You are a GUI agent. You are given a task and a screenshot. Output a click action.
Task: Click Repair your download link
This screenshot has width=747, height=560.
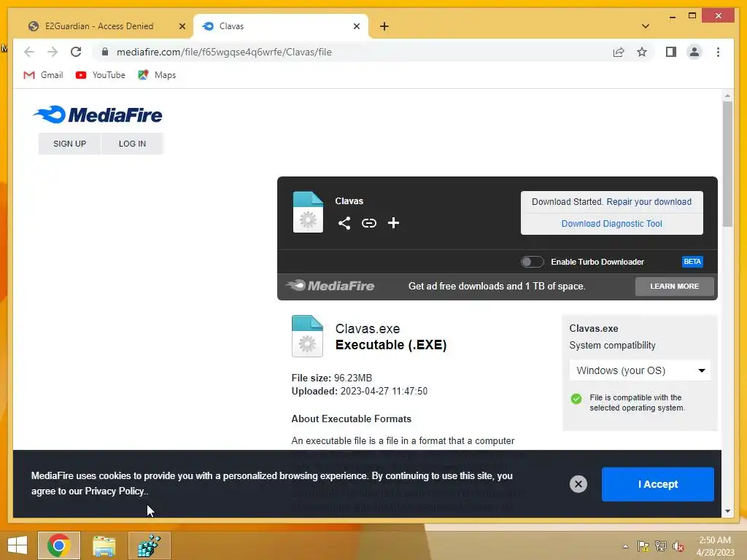[x=649, y=202]
